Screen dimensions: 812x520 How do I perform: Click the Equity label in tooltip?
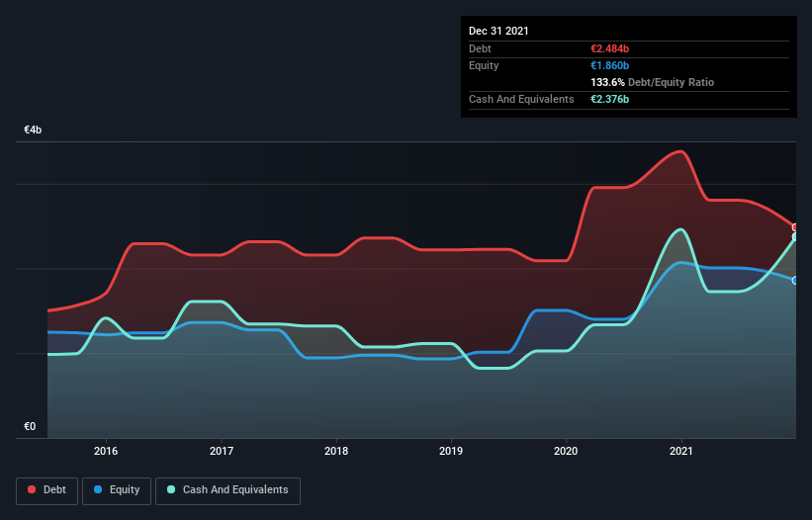pos(484,65)
